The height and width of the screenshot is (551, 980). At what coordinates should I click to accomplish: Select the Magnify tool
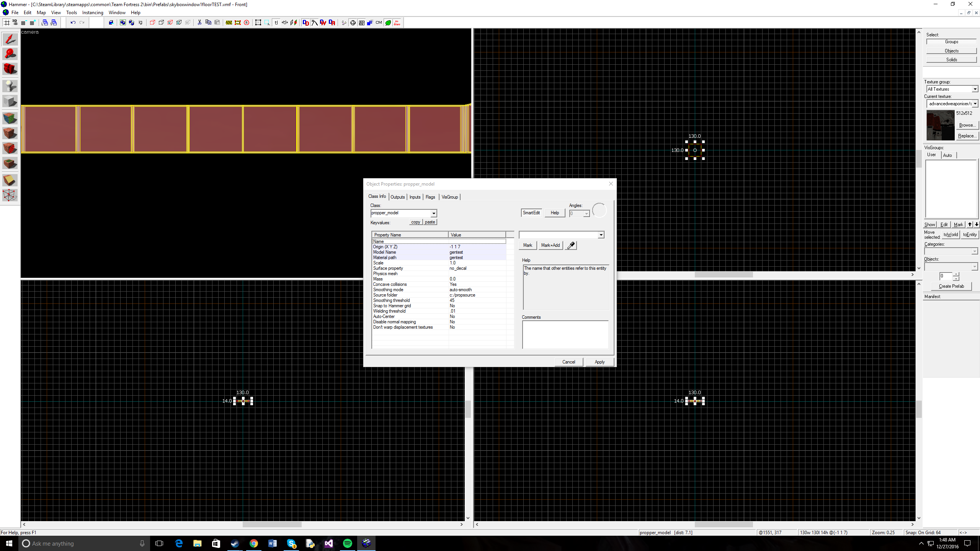pos(10,54)
